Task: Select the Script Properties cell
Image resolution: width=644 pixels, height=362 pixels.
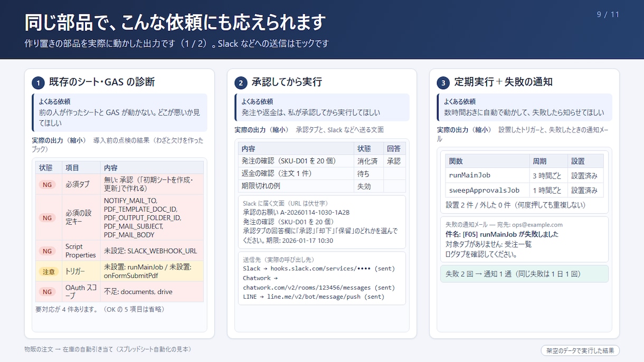Action: pos(81,251)
